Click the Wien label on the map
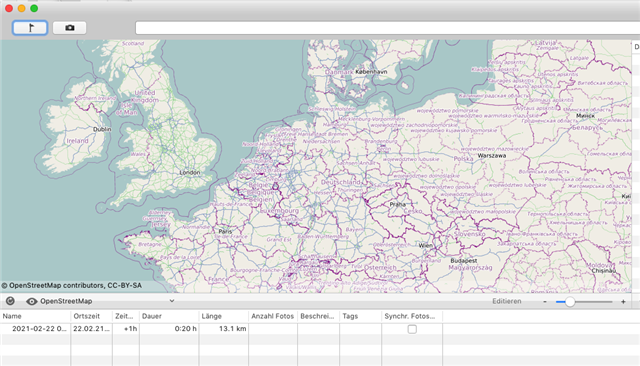 [425, 246]
